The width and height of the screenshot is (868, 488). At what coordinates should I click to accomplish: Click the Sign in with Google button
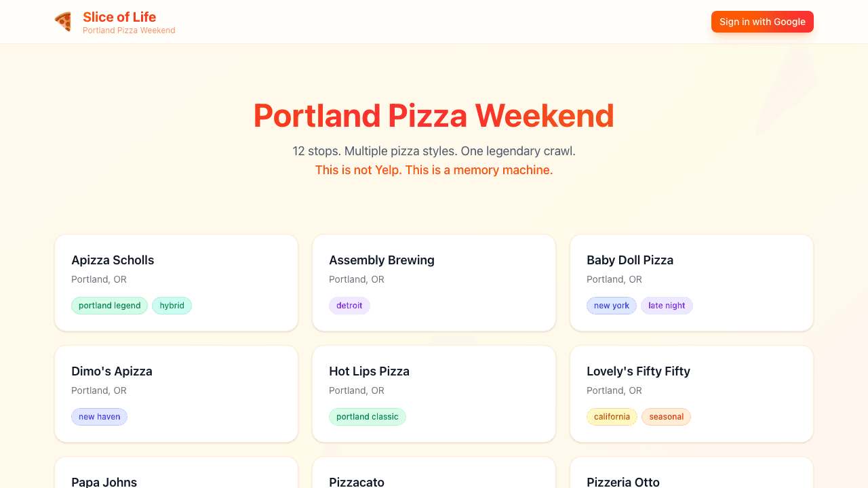[762, 22]
